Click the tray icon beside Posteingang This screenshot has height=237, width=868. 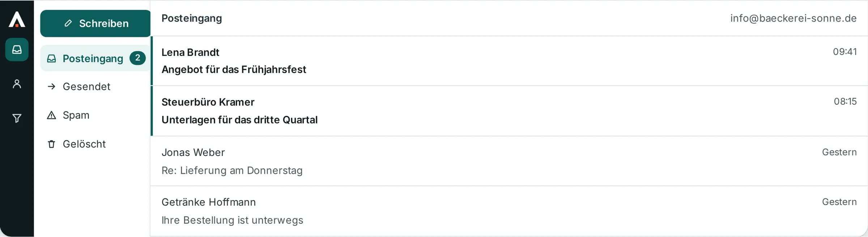52,59
